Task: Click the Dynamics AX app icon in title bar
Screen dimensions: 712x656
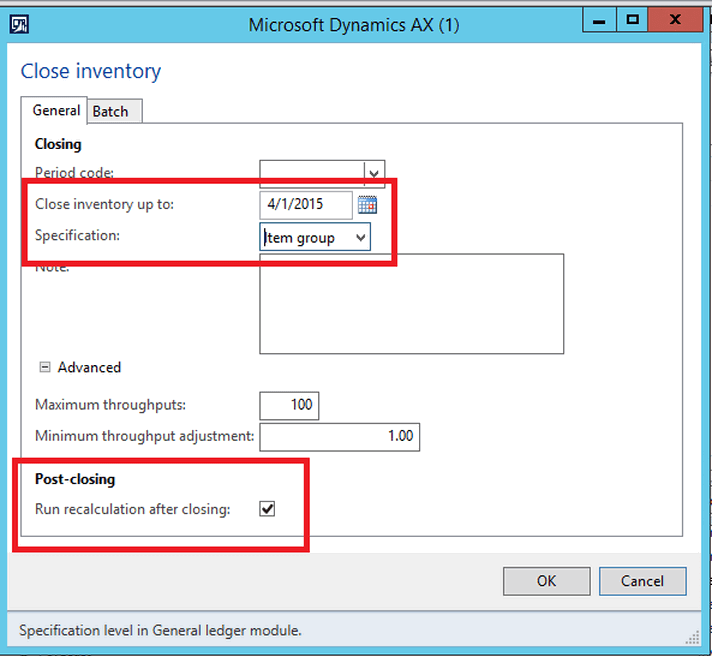Action: point(19,25)
